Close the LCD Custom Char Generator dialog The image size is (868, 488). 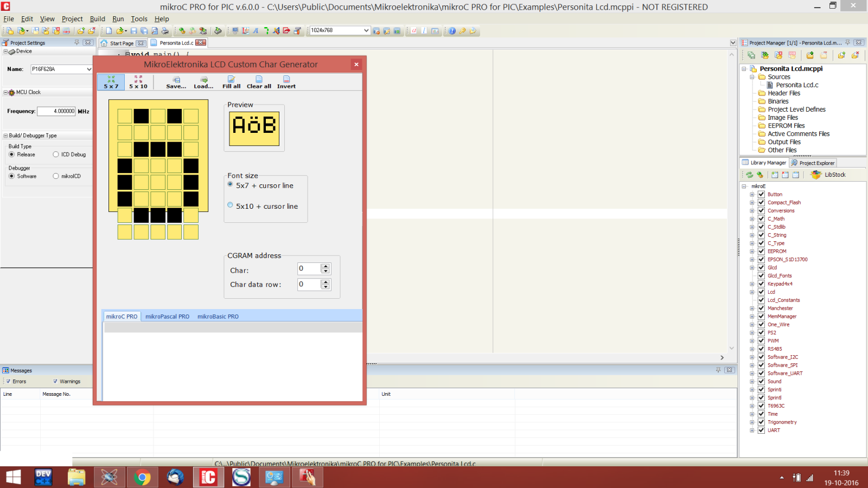356,64
